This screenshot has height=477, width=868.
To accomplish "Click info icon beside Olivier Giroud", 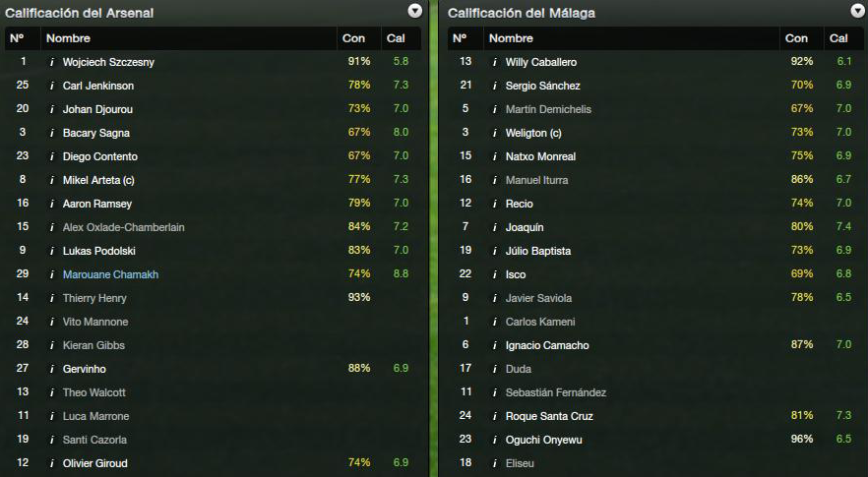I will pos(52,463).
